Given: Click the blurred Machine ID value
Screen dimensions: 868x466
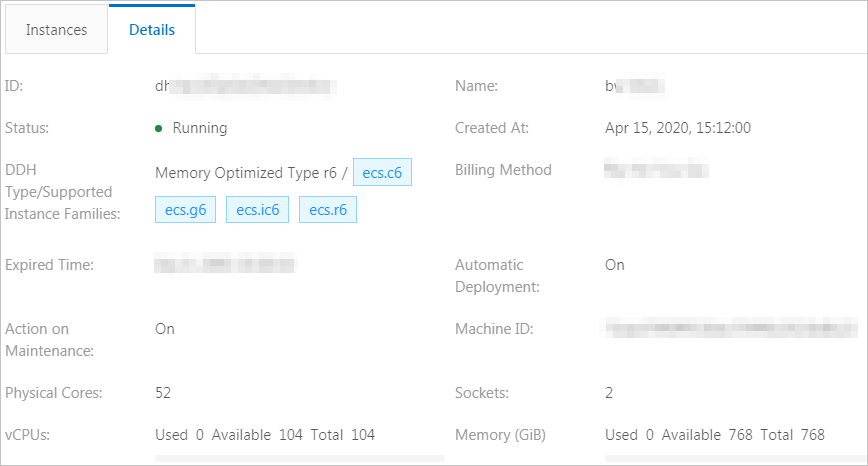Looking at the screenshot, I should pos(731,328).
